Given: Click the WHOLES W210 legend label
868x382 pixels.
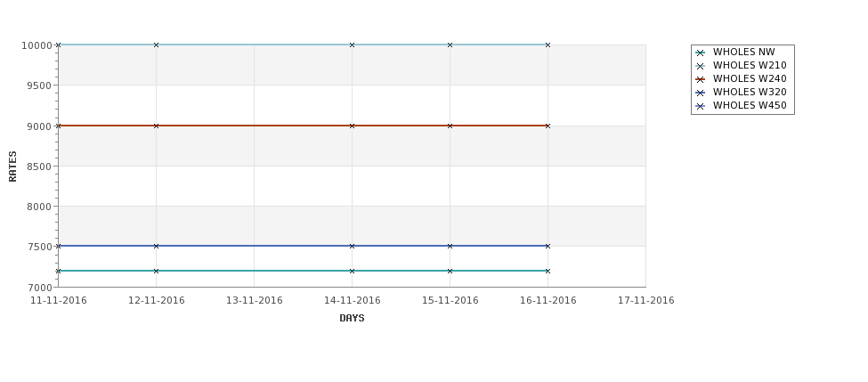Looking at the screenshot, I should click(750, 65).
